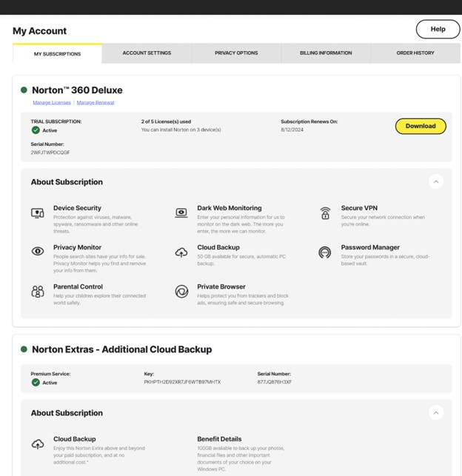Click the Norton Extras product key value

click(x=182, y=382)
